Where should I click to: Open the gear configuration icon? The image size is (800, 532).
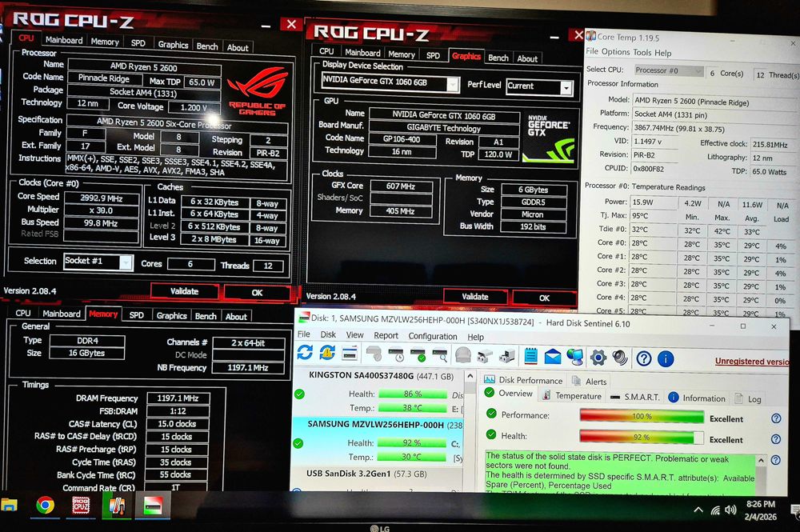(598, 358)
